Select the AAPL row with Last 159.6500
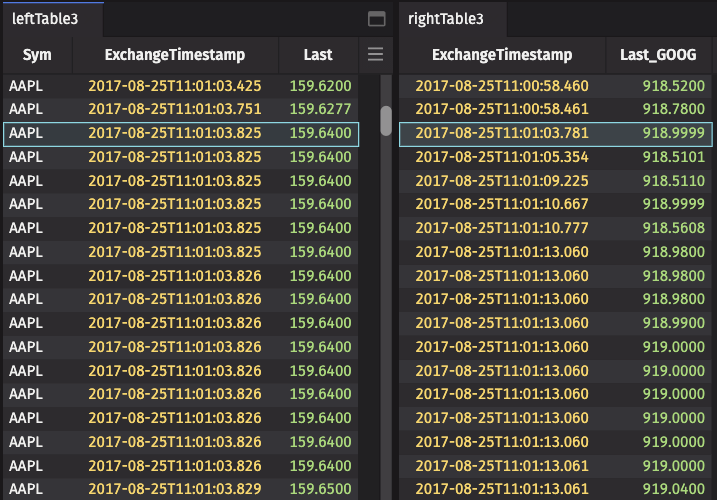This screenshot has width=717, height=500. [181, 489]
